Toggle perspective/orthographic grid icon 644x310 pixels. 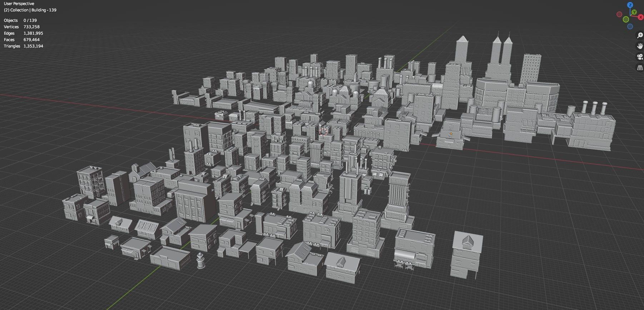click(640, 67)
